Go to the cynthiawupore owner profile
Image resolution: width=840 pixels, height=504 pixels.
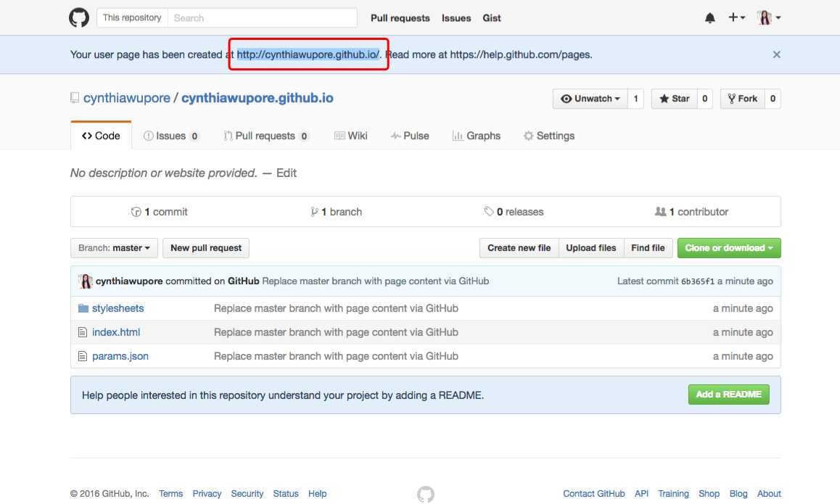[127, 98]
